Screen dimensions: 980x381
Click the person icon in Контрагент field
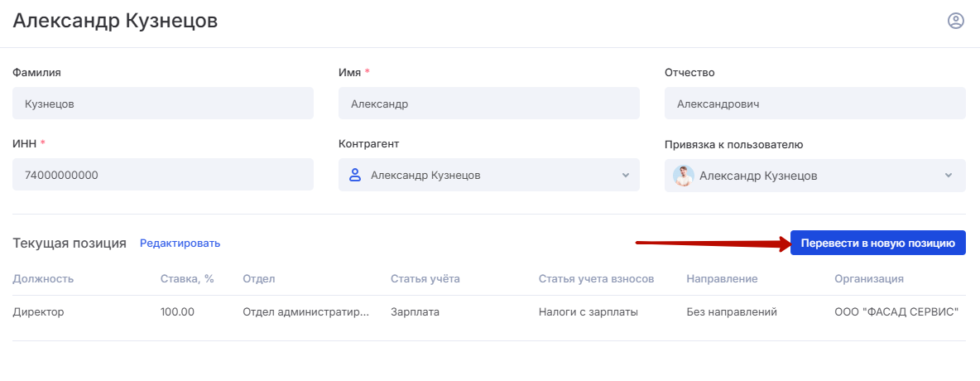tap(355, 176)
